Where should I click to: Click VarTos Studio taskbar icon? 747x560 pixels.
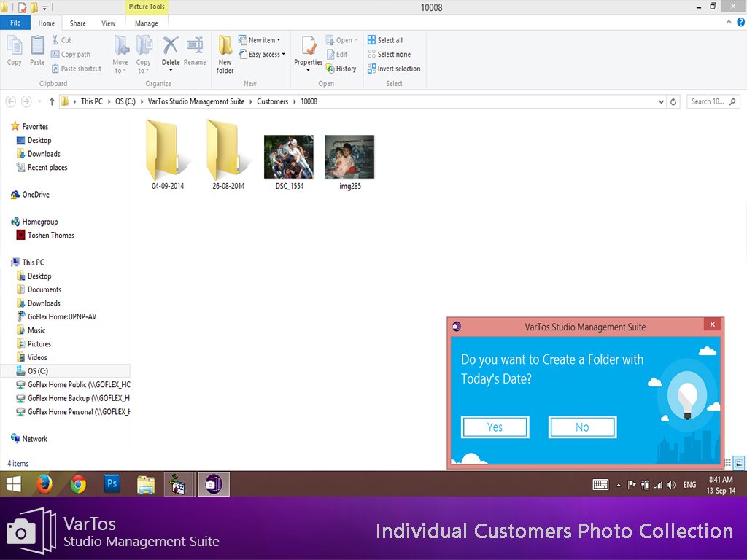[214, 484]
